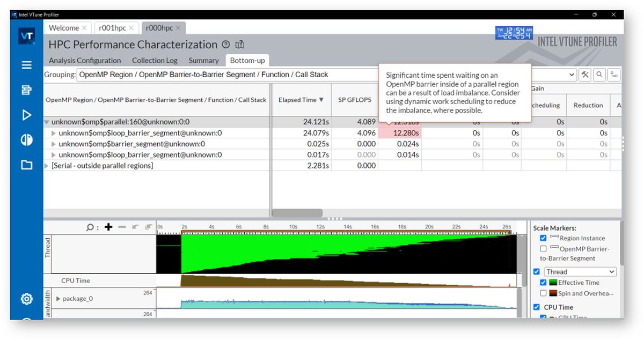Expand the unknown$omp$barrier_segment row

(54, 144)
